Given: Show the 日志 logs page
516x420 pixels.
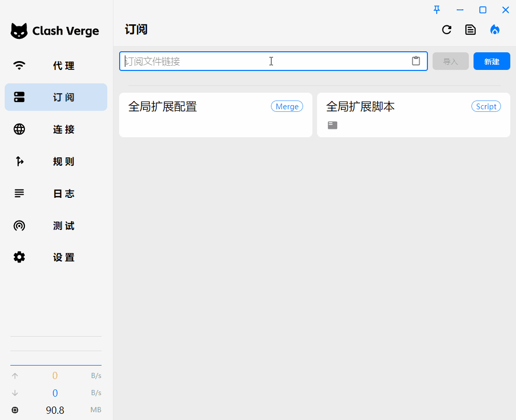Looking at the screenshot, I should pyautogui.click(x=56, y=193).
